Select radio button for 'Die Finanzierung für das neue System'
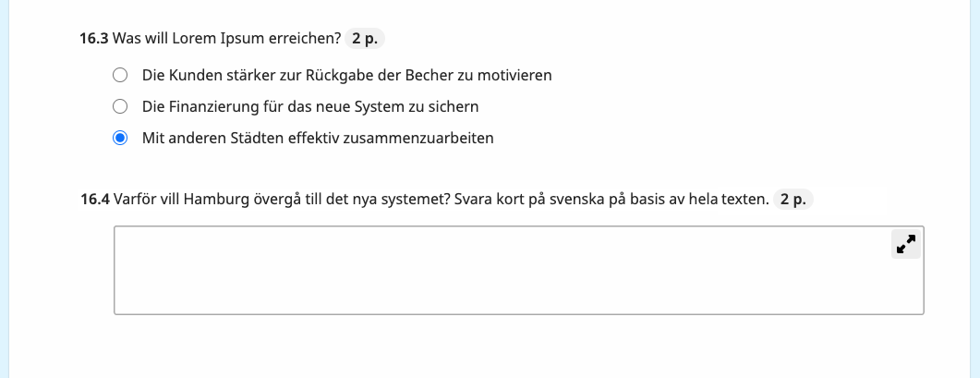Image resolution: width=980 pixels, height=378 pixels. pos(120,106)
